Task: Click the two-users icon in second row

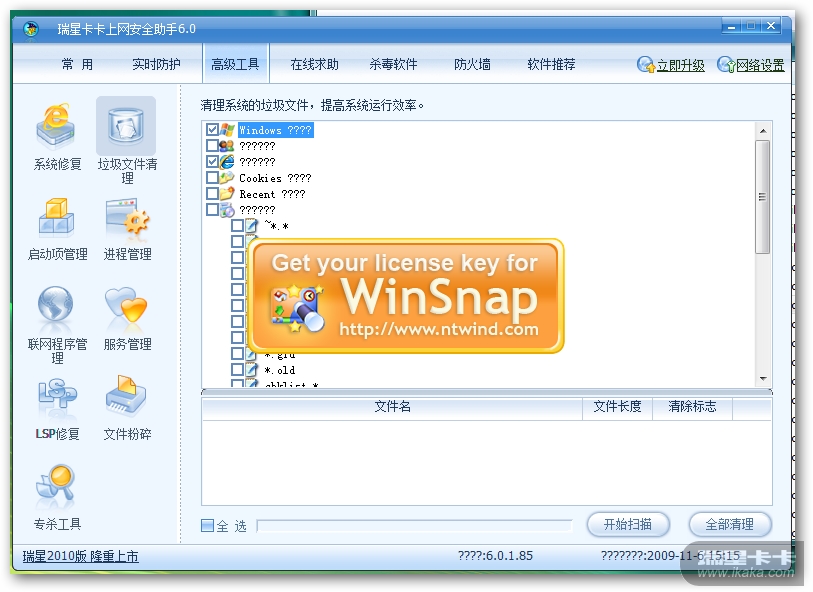Action: 227,146
